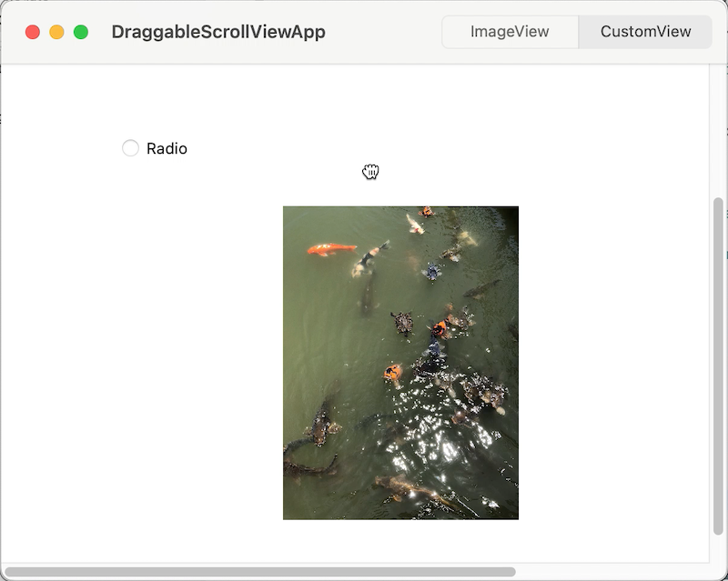Click the top-left corner of the pond photo
The width and height of the screenshot is (728, 581).
(289, 212)
